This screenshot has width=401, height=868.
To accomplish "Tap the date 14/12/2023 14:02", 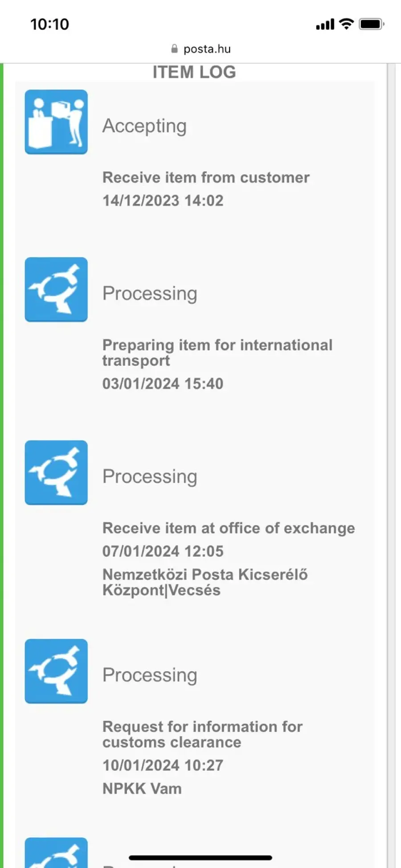I will point(163,200).
